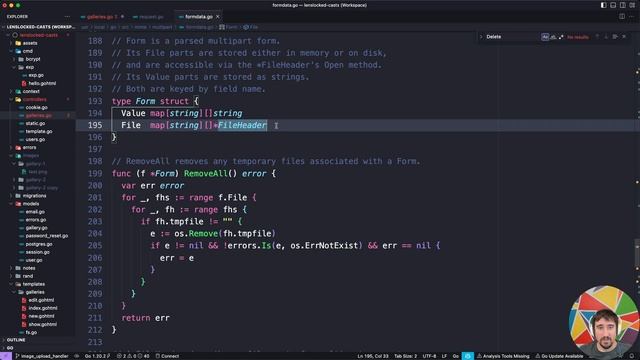Click Ln 195, Col 33 status indicator
The image size is (640, 360).
[373, 356]
